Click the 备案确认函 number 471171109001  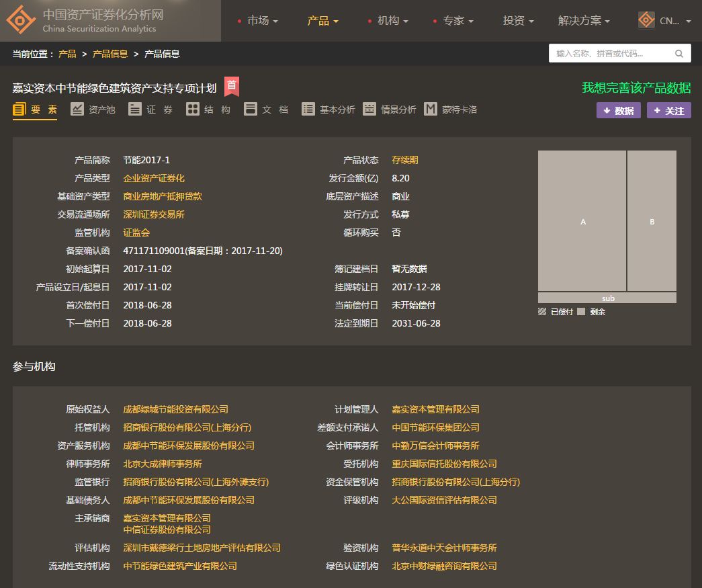coord(154,251)
